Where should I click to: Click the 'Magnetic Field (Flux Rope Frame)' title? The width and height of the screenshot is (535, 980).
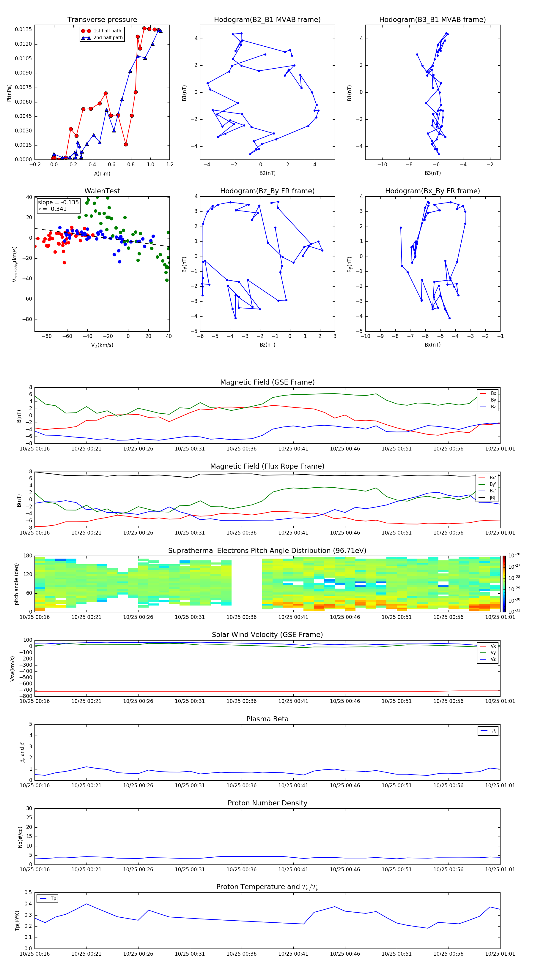point(267,467)
